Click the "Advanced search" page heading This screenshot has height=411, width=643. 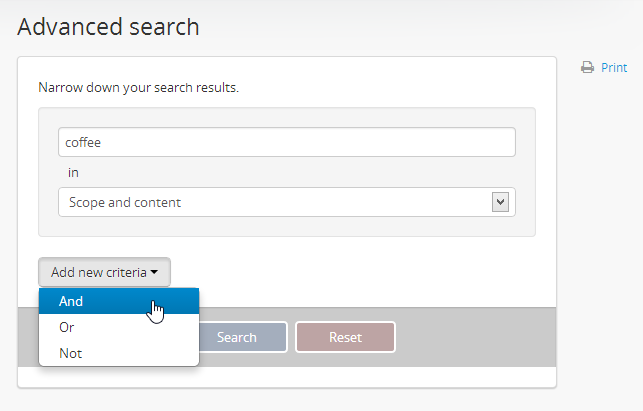pos(108,27)
